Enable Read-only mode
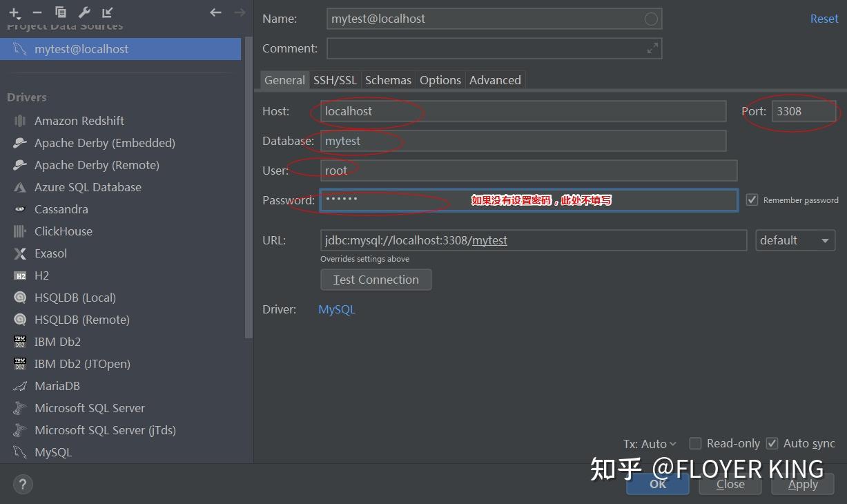The image size is (847, 504). (695, 443)
